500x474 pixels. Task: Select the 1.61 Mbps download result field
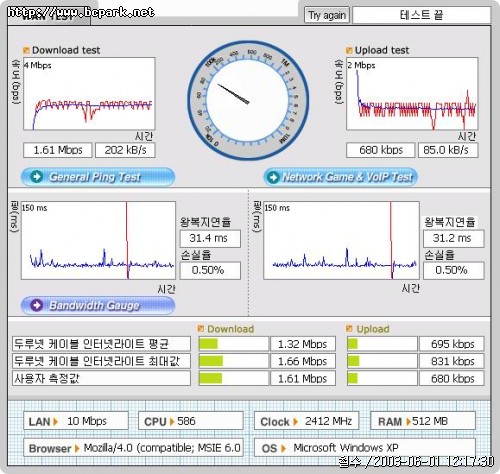58,150
